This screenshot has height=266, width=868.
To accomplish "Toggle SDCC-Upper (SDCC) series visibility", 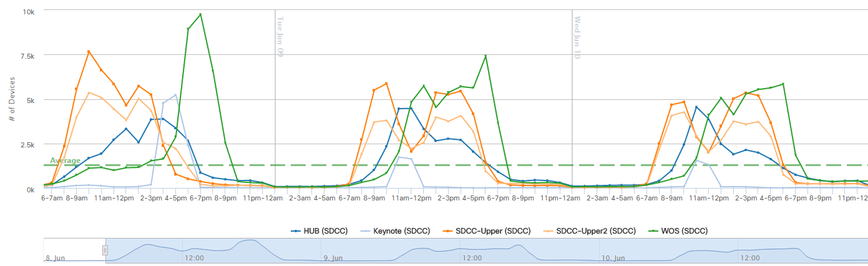I will (x=493, y=231).
